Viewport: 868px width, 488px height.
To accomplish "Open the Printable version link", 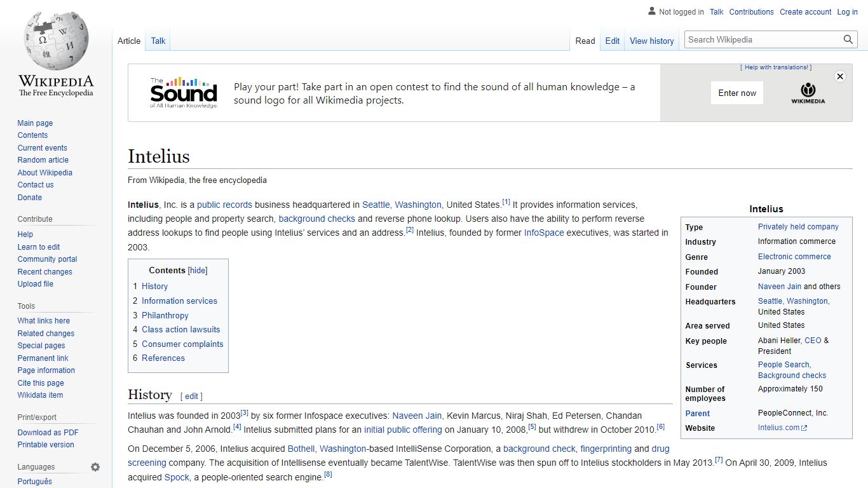I will [46, 445].
